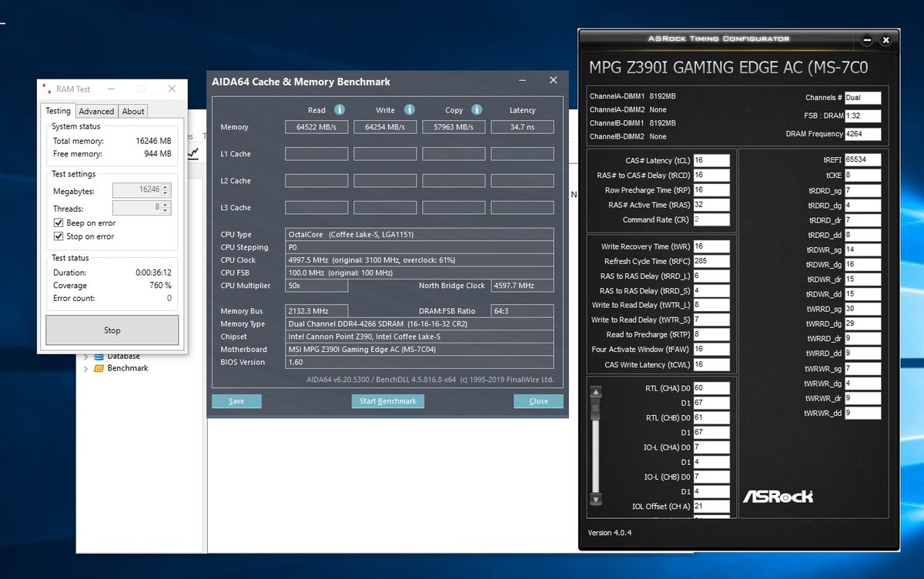Click the Threads spinner arrows
924x579 pixels.
166,208
